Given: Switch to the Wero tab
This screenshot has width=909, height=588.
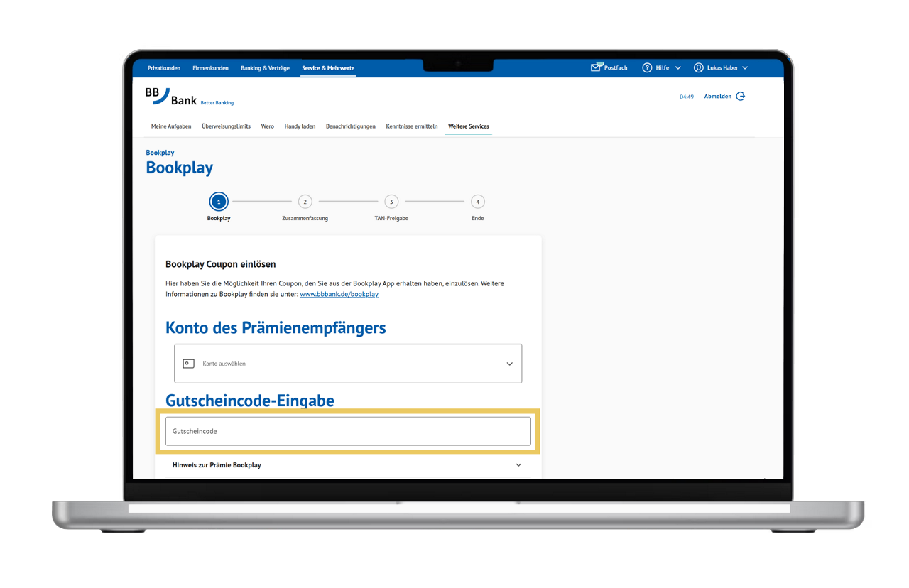Looking at the screenshot, I should click(268, 126).
